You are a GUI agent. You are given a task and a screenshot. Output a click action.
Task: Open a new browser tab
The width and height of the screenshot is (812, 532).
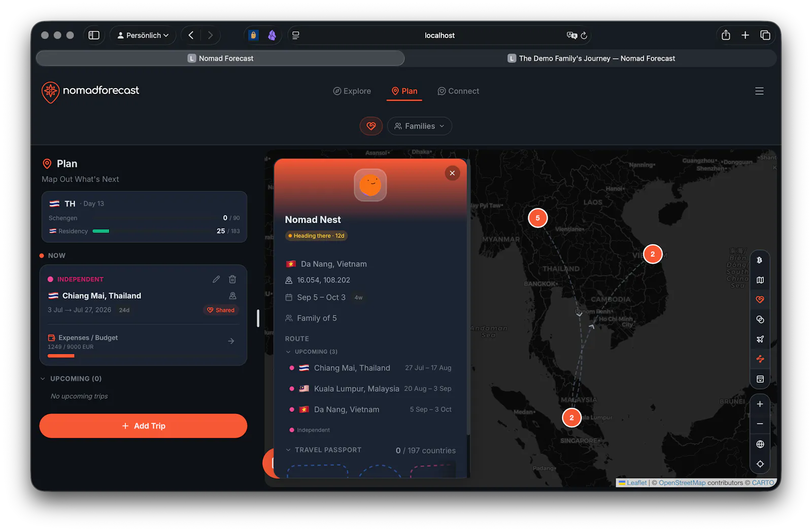[745, 36]
